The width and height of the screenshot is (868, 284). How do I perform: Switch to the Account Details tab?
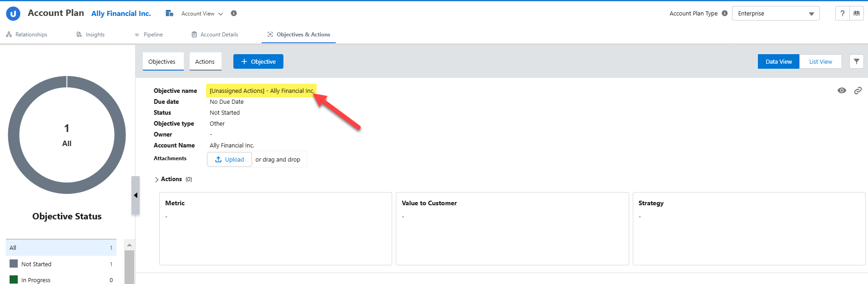click(215, 35)
